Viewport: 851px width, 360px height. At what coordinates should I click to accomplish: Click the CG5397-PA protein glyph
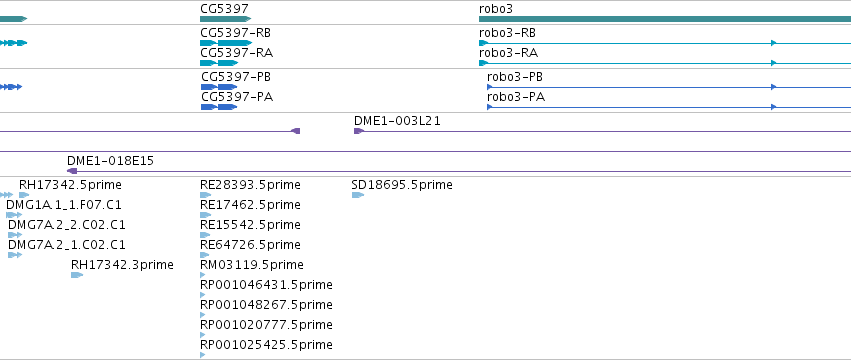[x=219, y=107]
